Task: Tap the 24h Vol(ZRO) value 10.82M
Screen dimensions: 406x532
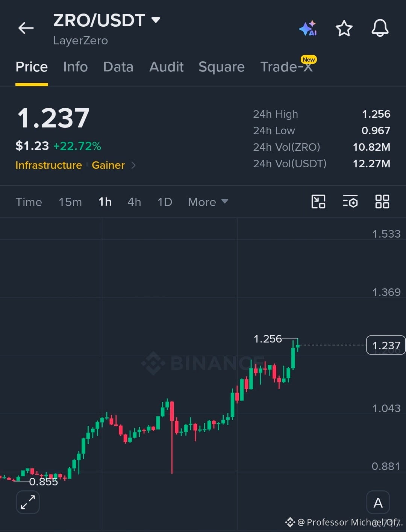Action: [x=371, y=147]
